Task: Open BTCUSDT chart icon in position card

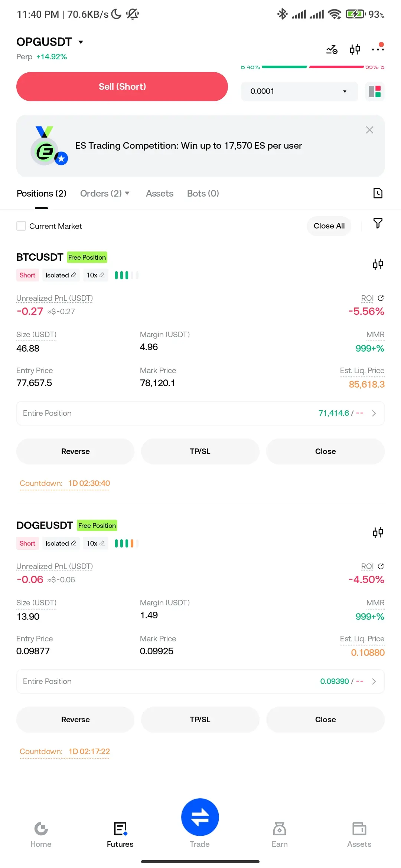Action: (378, 264)
